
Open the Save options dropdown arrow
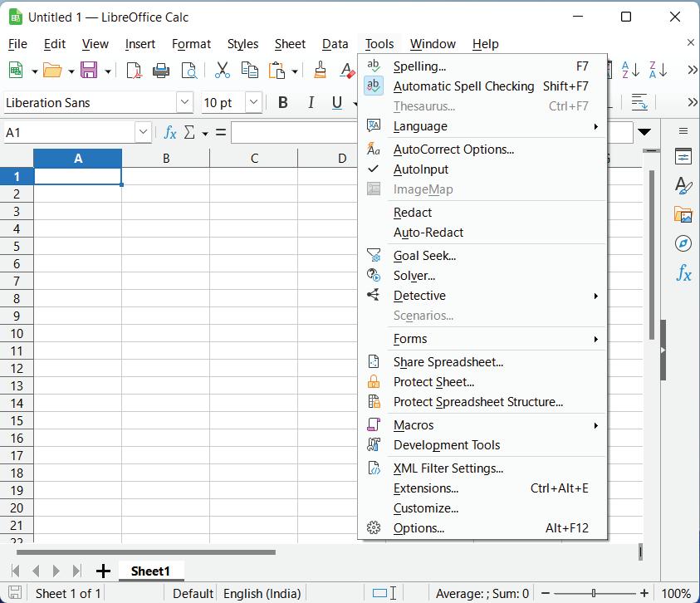point(108,71)
